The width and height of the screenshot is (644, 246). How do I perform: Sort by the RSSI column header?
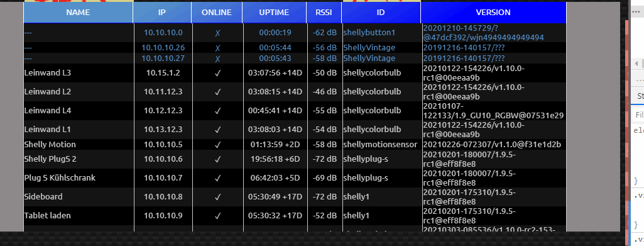(324, 13)
